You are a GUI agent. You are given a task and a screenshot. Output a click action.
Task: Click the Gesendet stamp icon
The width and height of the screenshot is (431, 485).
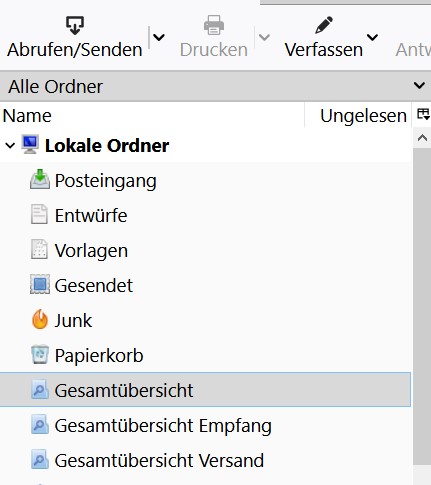(x=40, y=285)
